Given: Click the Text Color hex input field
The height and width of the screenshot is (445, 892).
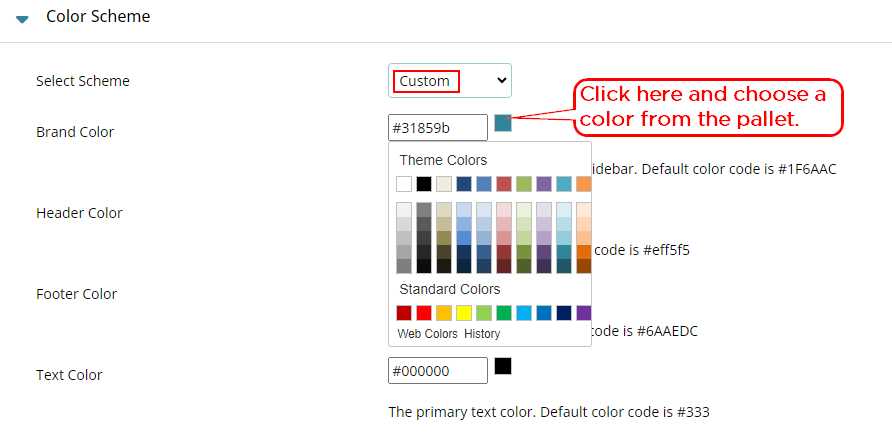Looking at the screenshot, I should 437,370.
